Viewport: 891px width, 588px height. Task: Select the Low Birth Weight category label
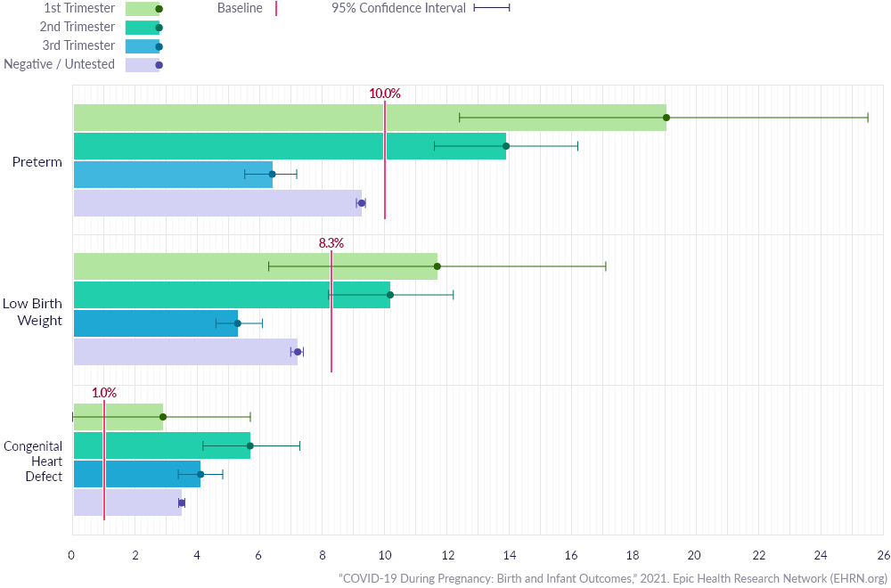click(x=32, y=312)
